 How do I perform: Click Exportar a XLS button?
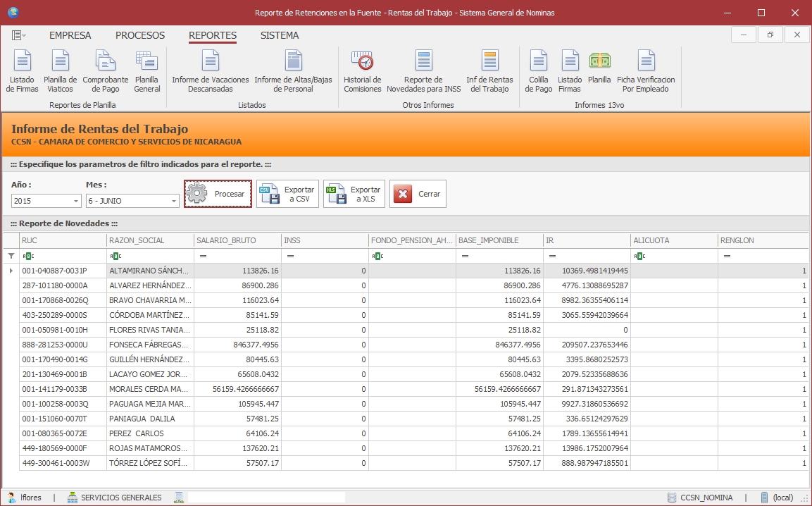pyautogui.click(x=354, y=194)
